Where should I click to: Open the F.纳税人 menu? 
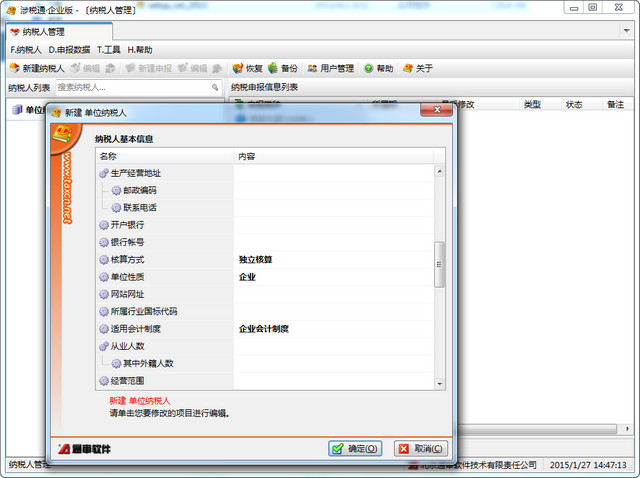[x=26, y=50]
